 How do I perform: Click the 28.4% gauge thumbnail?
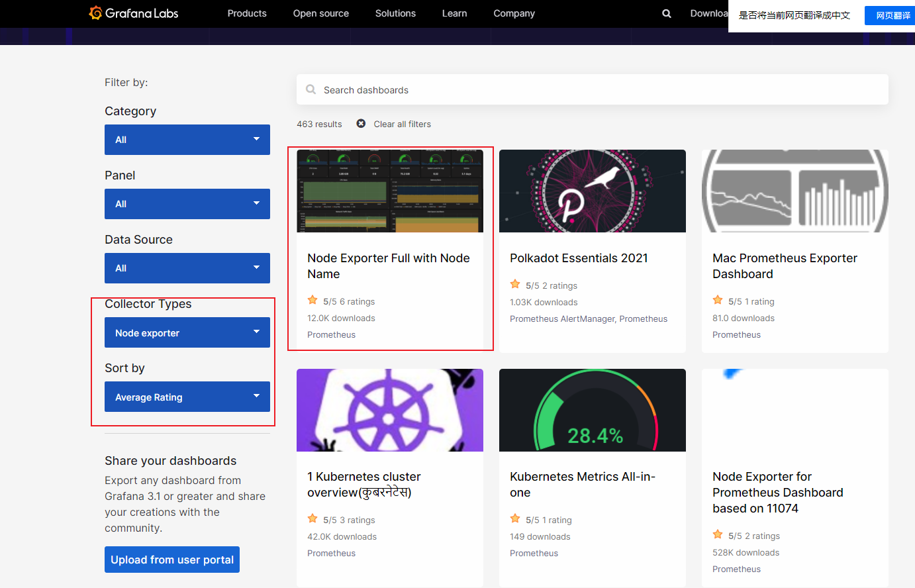click(593, 410)
